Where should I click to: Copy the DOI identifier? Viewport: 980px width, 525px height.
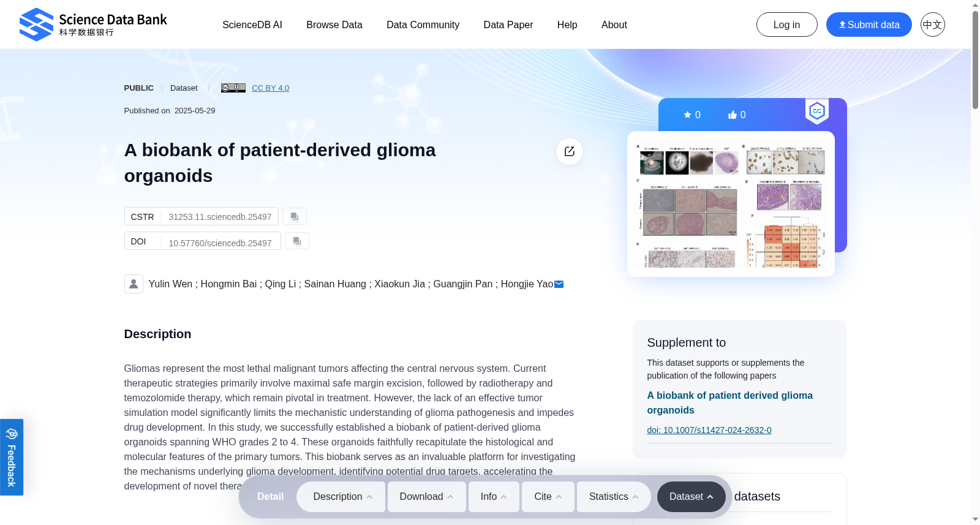click(x=297, y=241)
